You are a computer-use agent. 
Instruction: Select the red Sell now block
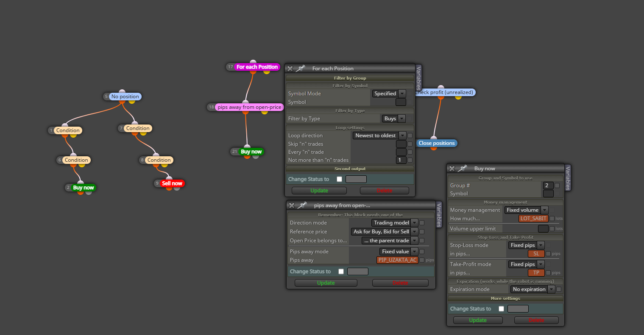(172, 183)
